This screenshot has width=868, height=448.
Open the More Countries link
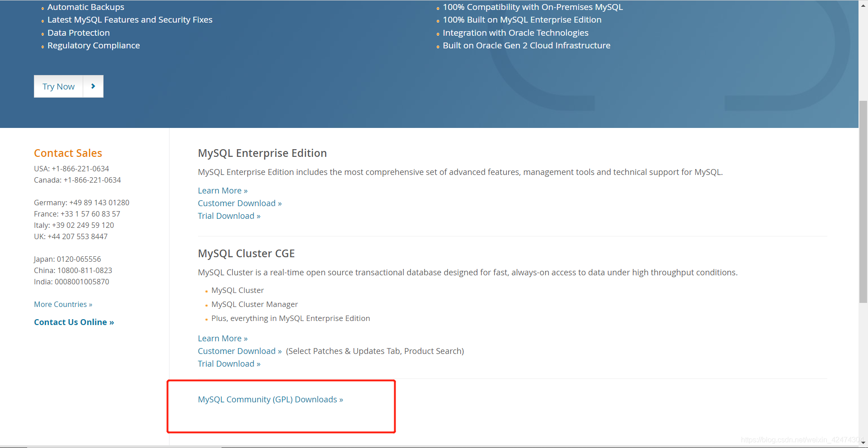(60, 304)
